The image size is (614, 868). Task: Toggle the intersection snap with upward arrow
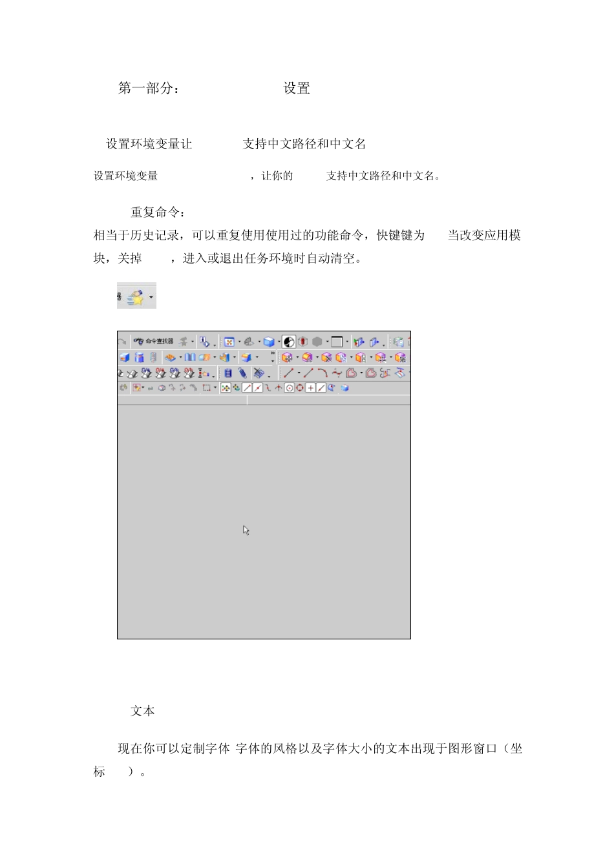(279, 388)
